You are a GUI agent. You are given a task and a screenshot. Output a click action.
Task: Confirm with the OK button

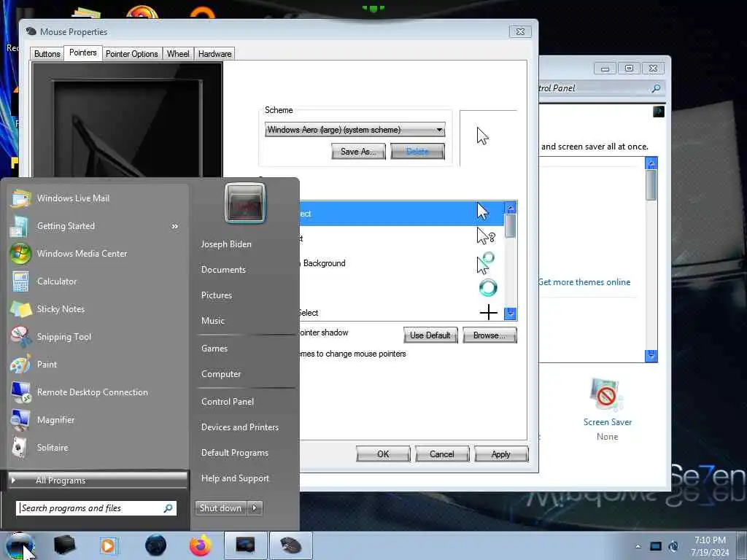click(383, 454)
